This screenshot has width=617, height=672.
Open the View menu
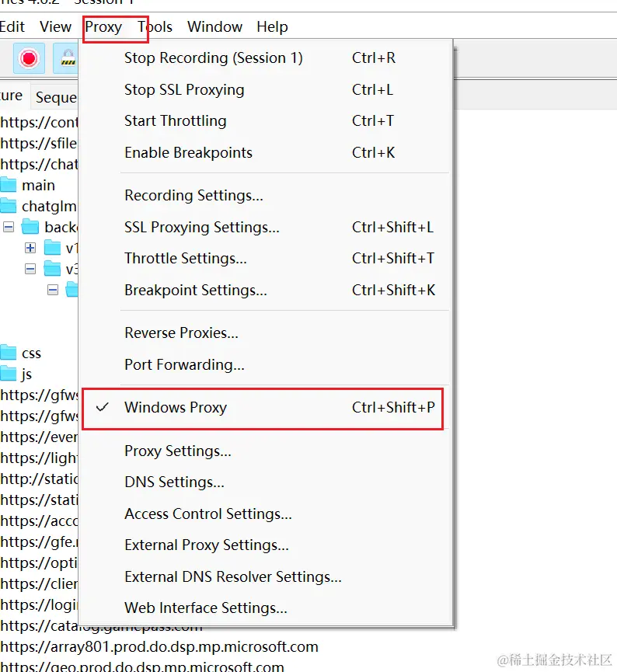[55, 26]
